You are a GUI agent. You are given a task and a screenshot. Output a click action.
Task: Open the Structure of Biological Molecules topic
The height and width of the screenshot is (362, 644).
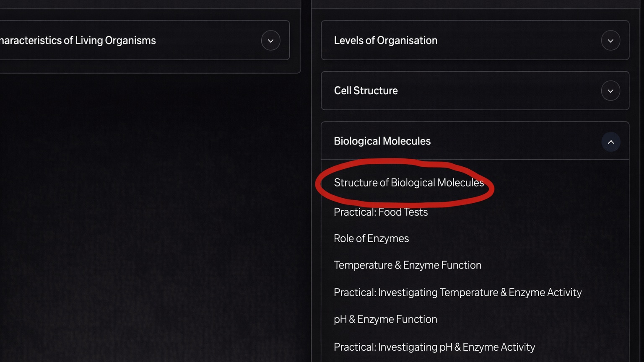(409, 183)
